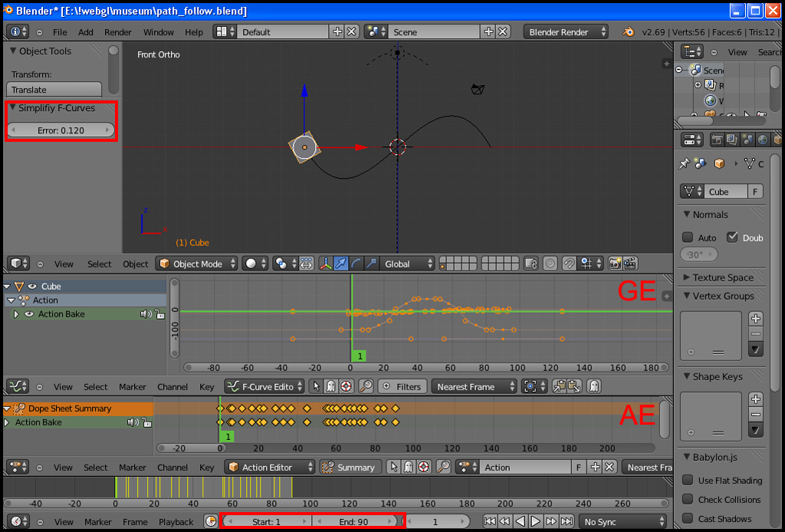Play animation in reverse
The height and width of the screenshot is (532, 785).
(x=521, y=521)
